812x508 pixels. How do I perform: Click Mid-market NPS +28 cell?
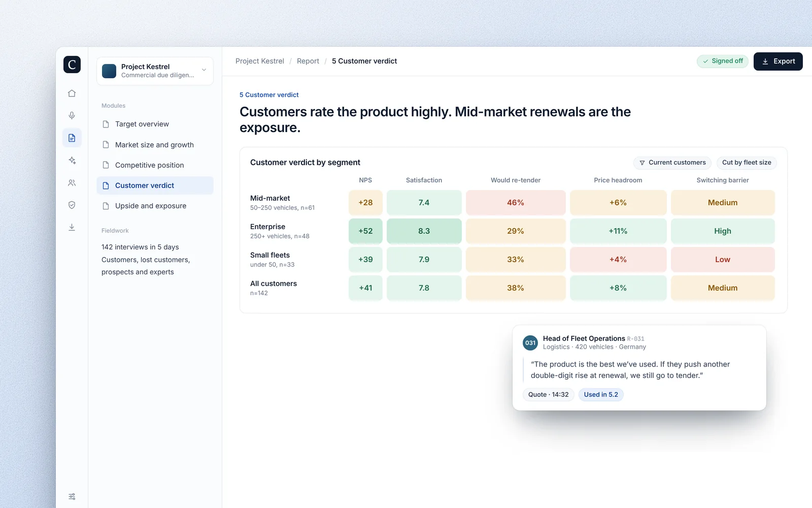[x=365, y=203]
